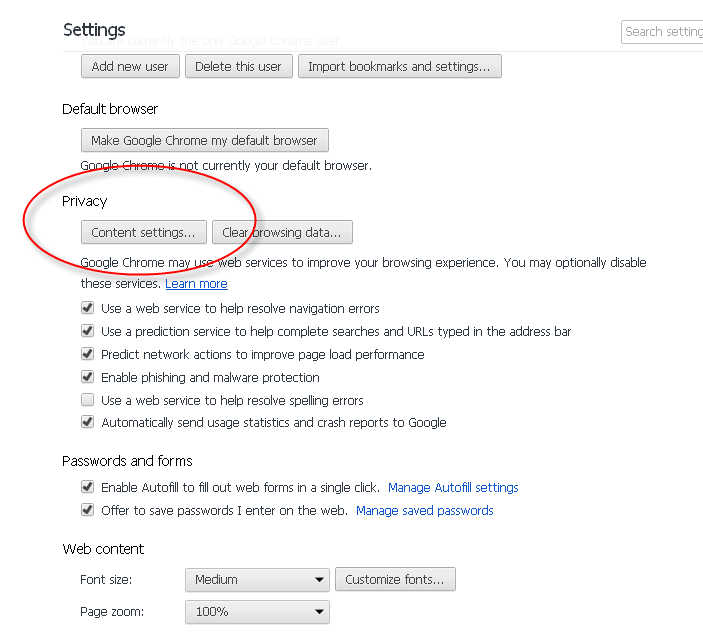Open Manage saved passwords link
Viewport: 703px width, 635px height.
(x=425, y=511)
